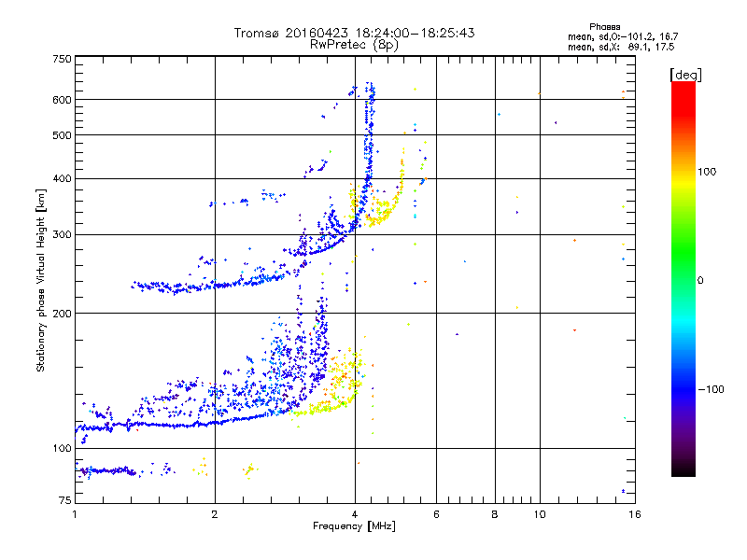Viewport: 747px width, 560px height.
Task: Click the frequency axis tick "6"
Action: (x=436, y=514)
